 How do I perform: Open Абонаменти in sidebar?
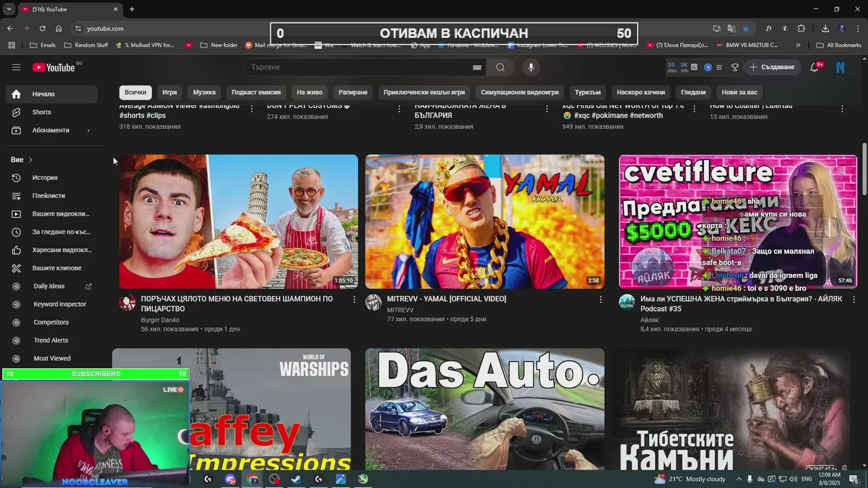(52, 130)
